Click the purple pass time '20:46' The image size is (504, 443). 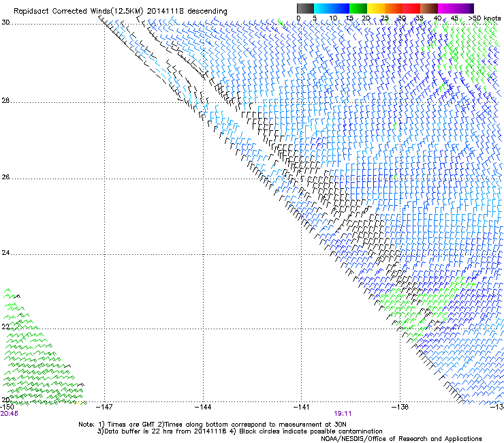[x=9, y=414]
